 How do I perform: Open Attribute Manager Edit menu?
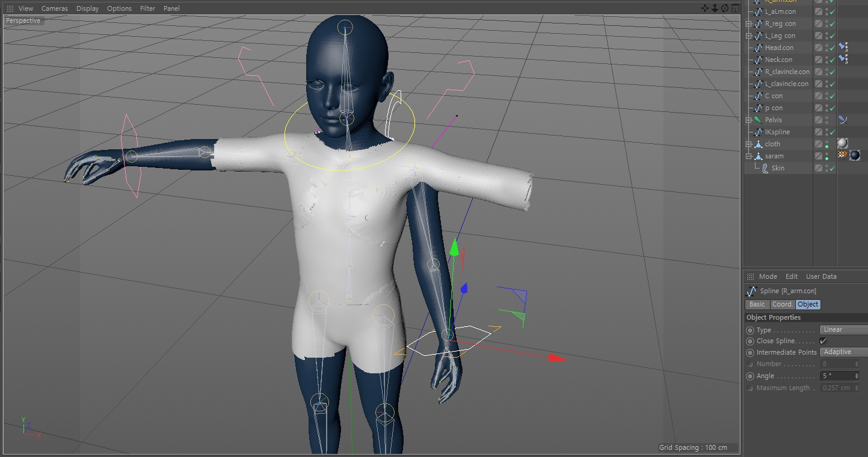(x=792, y=276)
